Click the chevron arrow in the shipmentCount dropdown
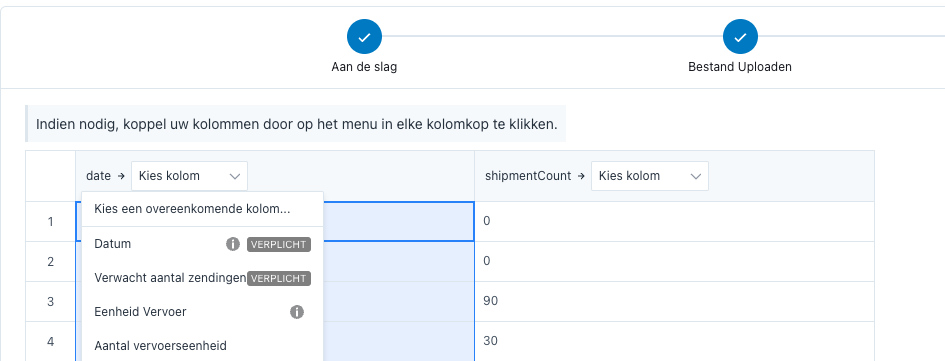Screen dimensions: 945x361 [695, 176]
